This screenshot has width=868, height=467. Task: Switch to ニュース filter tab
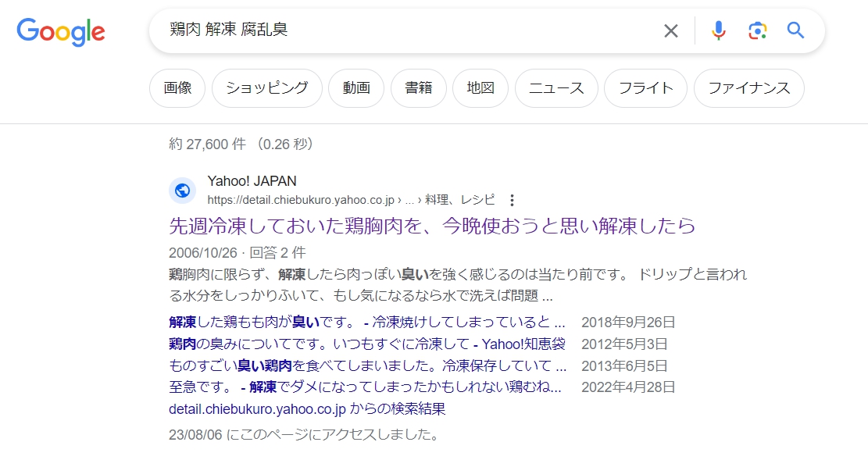coord(556,88)
